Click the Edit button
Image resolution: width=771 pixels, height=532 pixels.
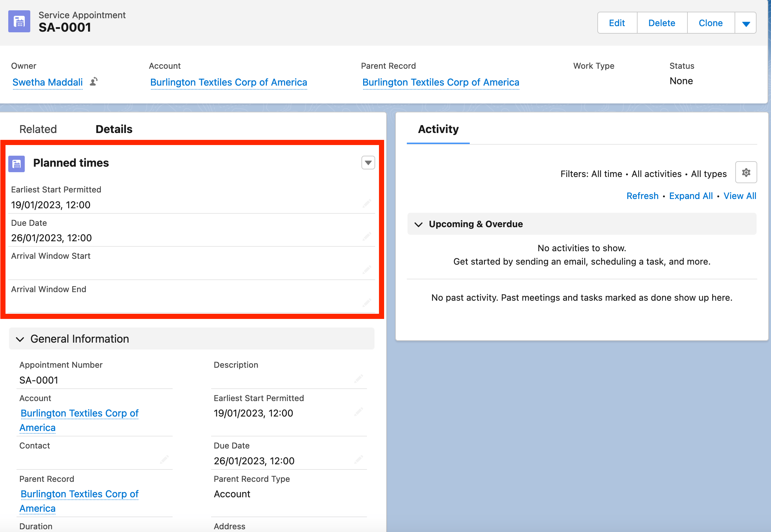tap(617, 23)
